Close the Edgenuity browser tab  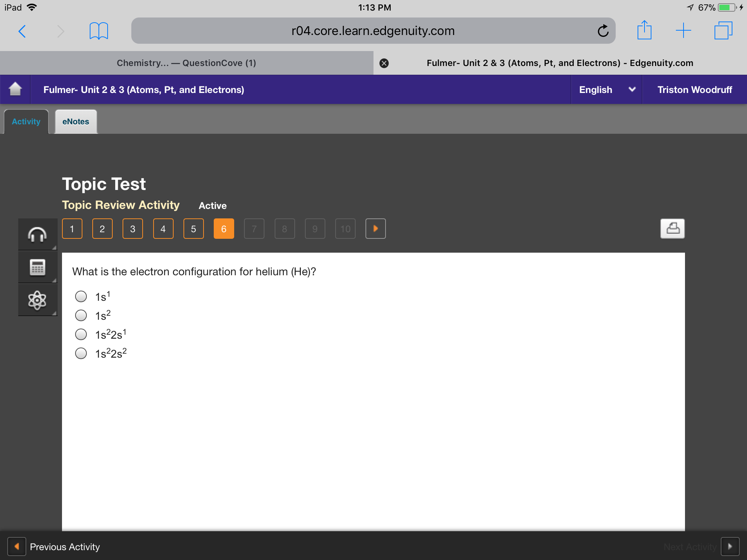click(384, 63)
